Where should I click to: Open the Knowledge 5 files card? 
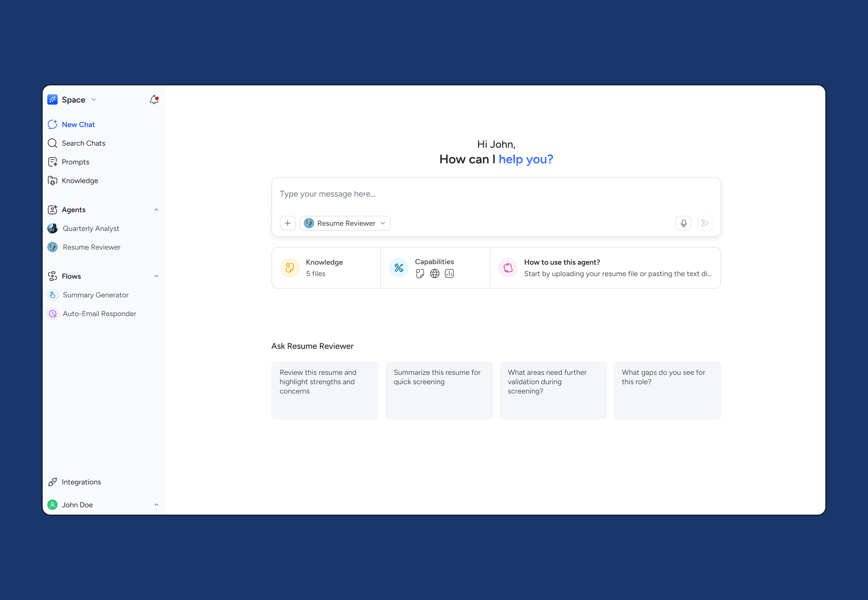click(326, 268)
